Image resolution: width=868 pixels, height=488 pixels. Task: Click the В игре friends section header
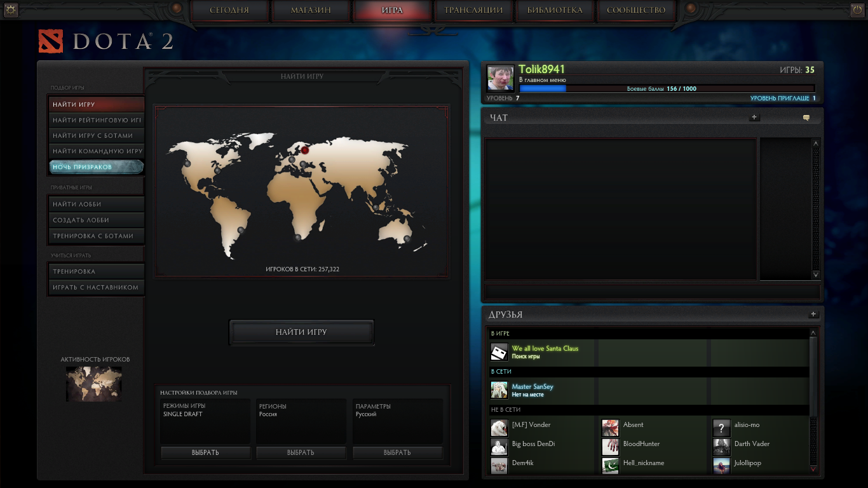(x=648, y=334)
